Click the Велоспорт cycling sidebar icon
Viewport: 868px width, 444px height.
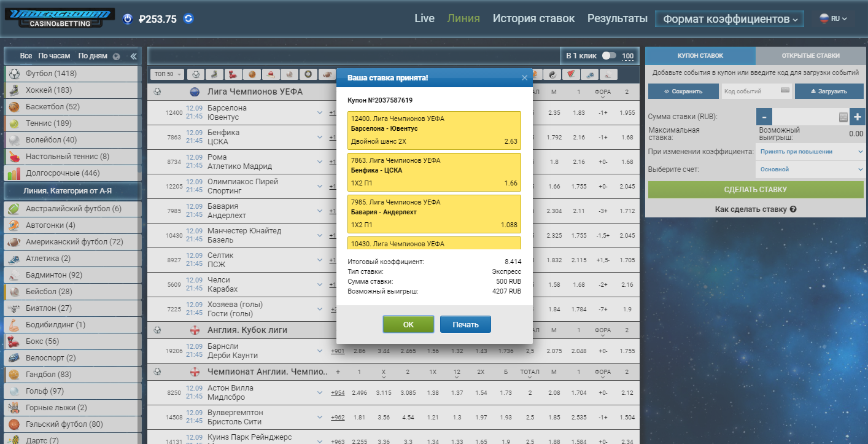pyautogui.click(x=14, y=358)
